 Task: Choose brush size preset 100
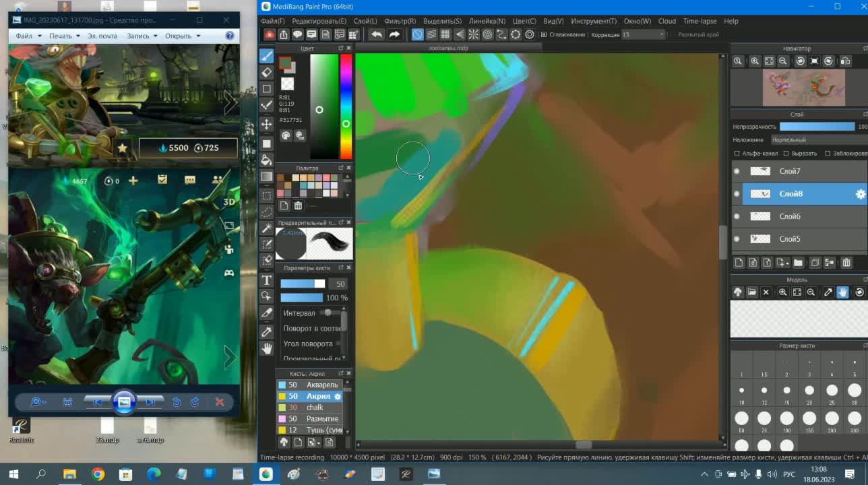click(786, 418)
